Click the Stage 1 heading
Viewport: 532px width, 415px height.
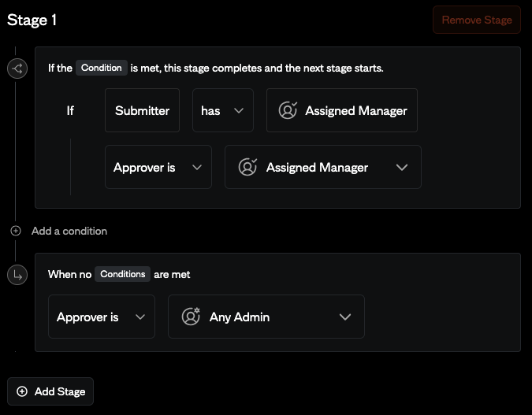[x=32, y=20]
